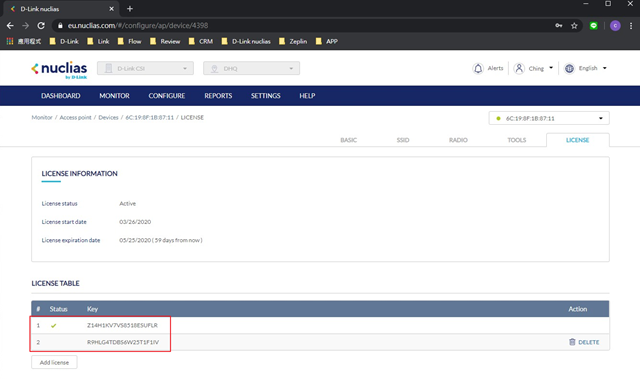Open the HELP menu
The width and height of the screenshot is (640, 379).
pos(307,96)
